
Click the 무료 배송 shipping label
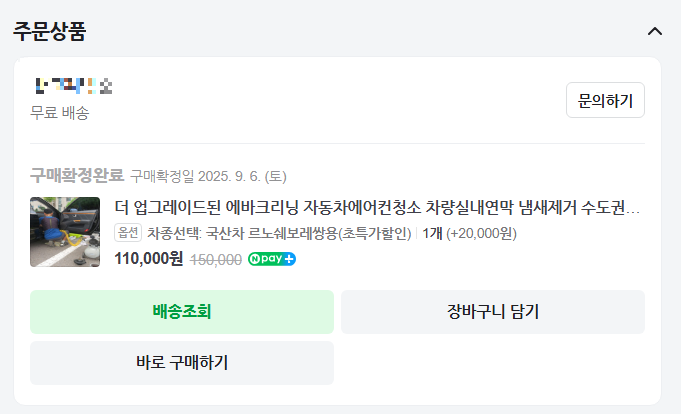pyautogui.click(x=60, y=113)
